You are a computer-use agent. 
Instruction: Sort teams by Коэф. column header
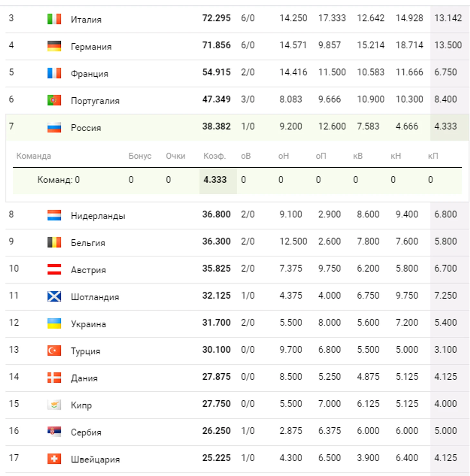click(214, 156)
